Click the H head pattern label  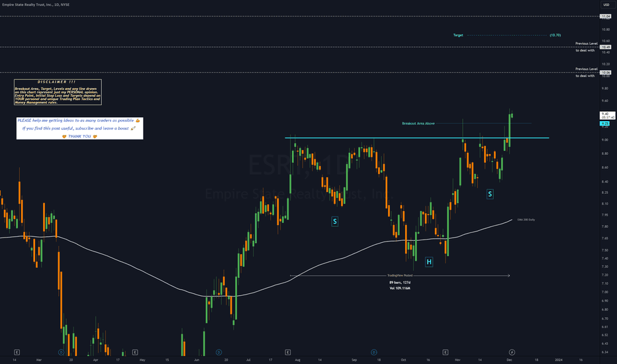429,261
